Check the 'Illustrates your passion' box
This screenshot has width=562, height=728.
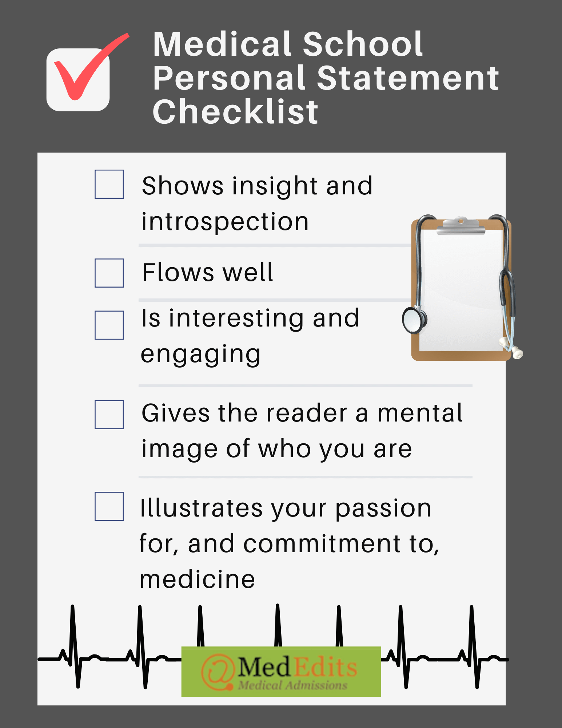pos(109,506)
